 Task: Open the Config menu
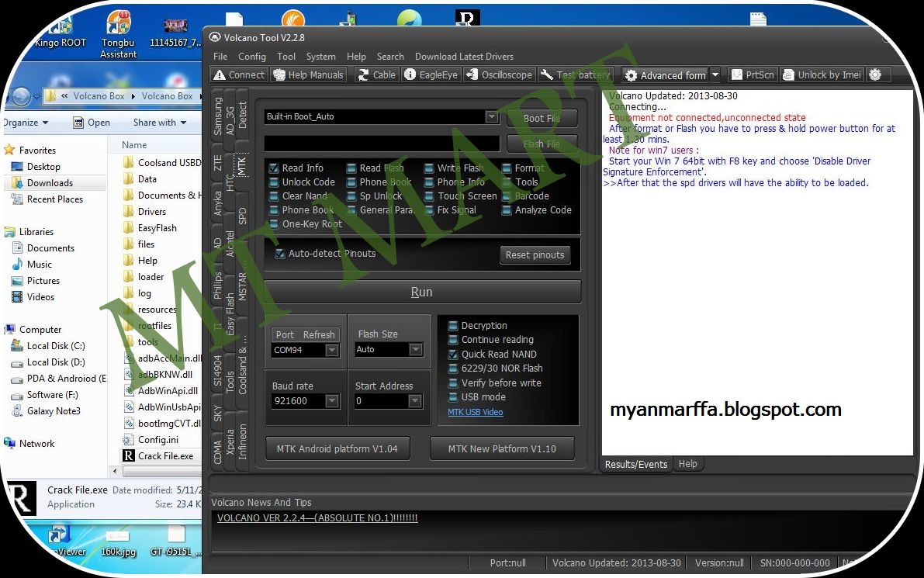pos(251,57)
